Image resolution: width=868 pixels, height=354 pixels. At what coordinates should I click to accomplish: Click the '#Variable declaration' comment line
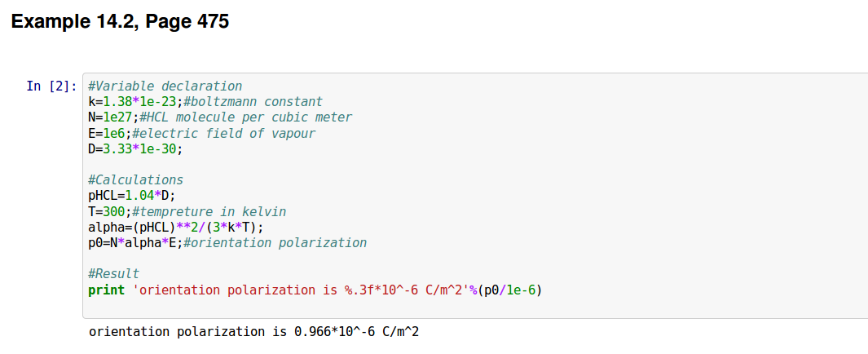tap(165, 86)
